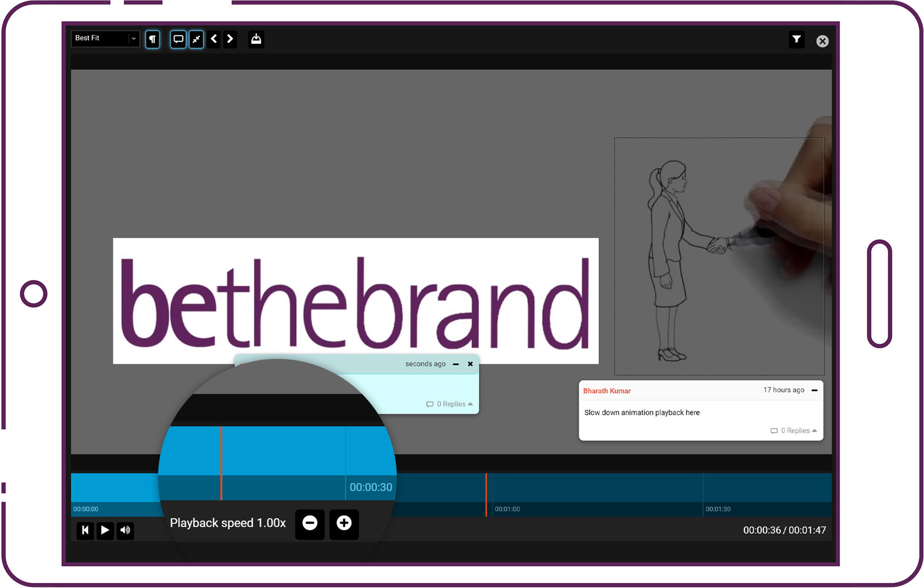Screen dimensions: 924x588
Task: Expand replies on the seconds ago comment
Action: pyautogui.click(x=449, y=404)
